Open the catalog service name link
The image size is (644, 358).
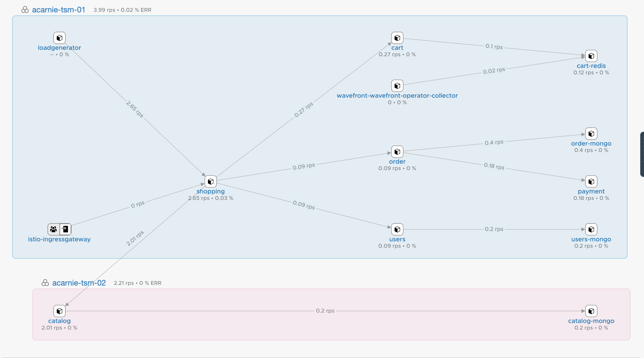pos(59,321)
